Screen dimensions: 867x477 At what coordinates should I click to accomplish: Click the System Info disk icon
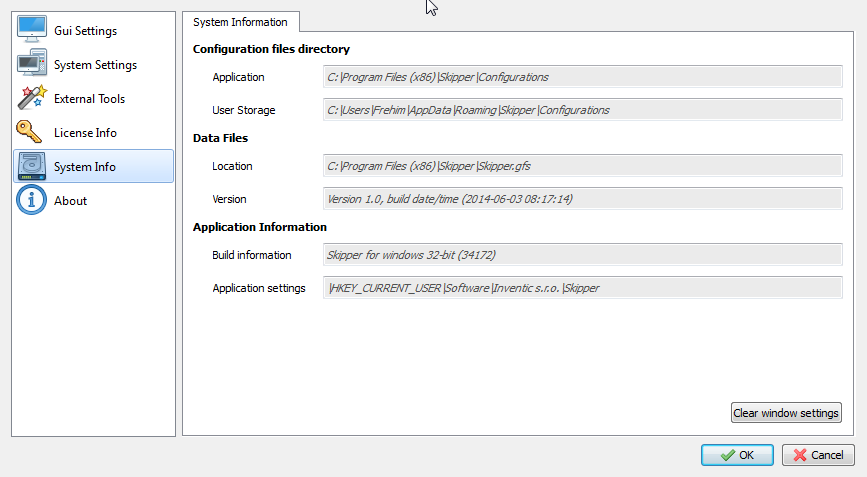(31, 167)
